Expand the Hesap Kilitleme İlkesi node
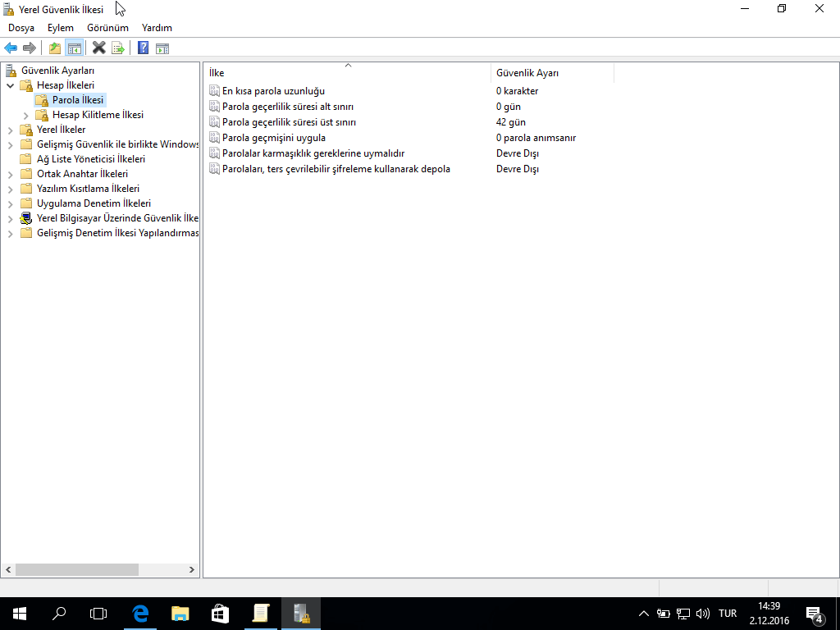The image size is (840, 630). tap(25, 115)
